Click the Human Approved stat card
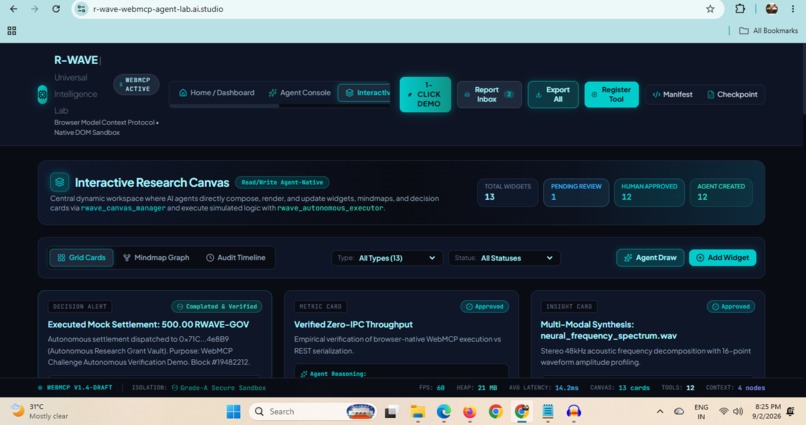This screenshot has height=425, width=806. 649,192
